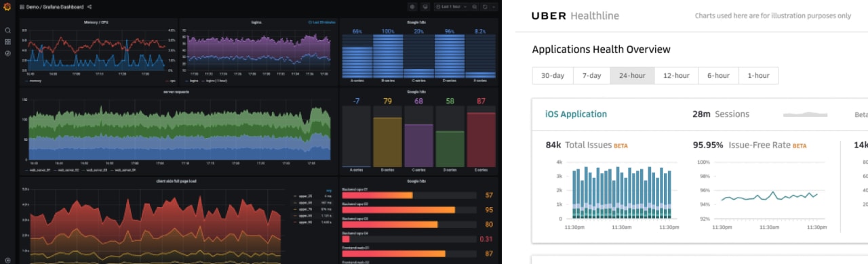
Task: Click the 95.95% Issue-Free Rate value
Action: (x=708, y=145)
